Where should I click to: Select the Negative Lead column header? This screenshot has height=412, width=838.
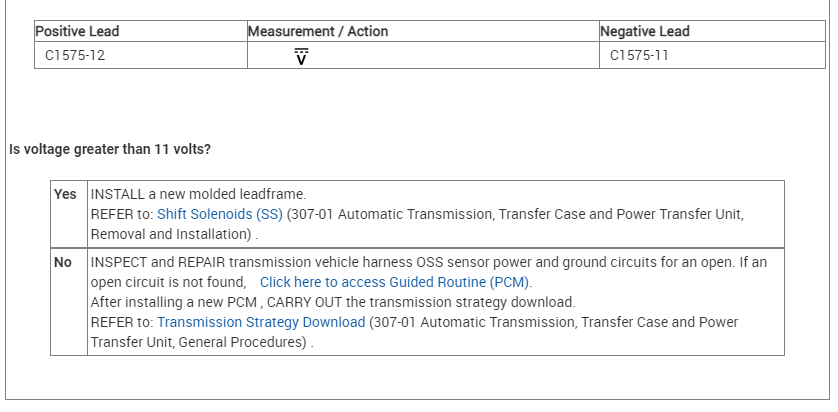tap(645, 31)
